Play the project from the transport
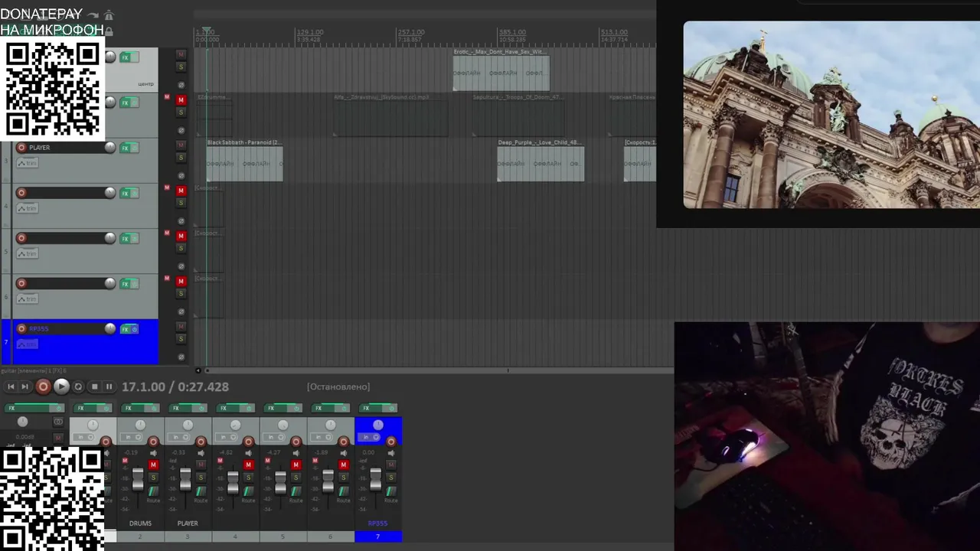980x551 pixels. coord(62,386)
